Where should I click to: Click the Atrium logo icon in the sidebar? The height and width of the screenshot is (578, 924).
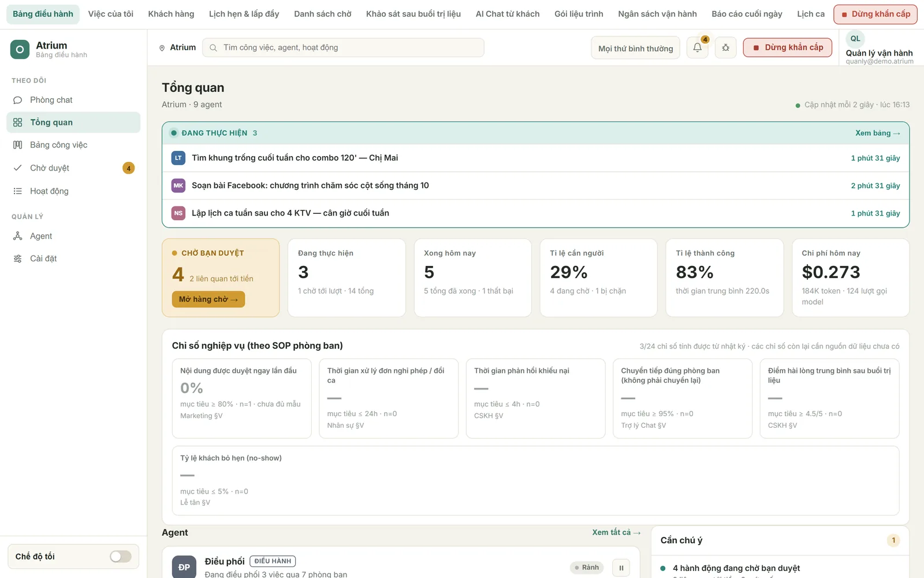tap(20, 50)
